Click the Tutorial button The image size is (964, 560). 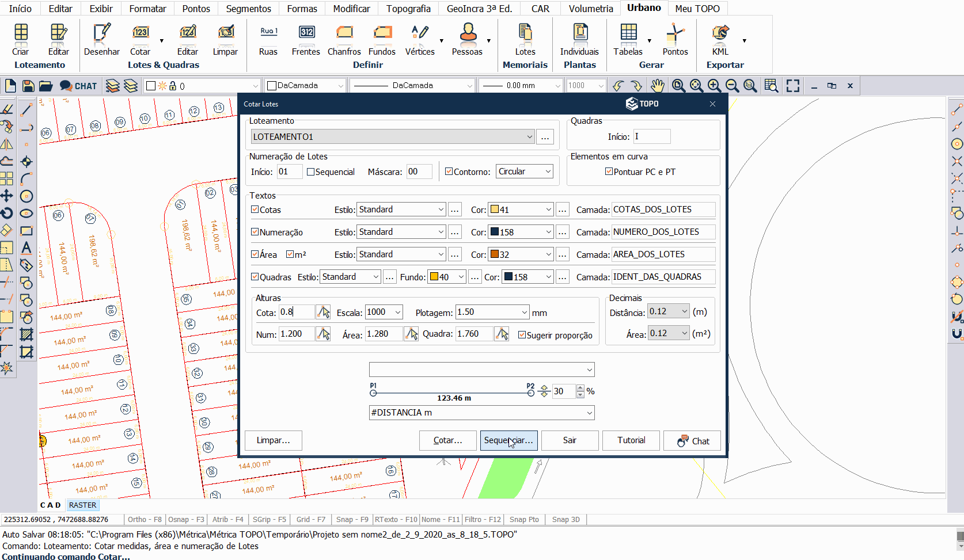click(x=631, y=440)
